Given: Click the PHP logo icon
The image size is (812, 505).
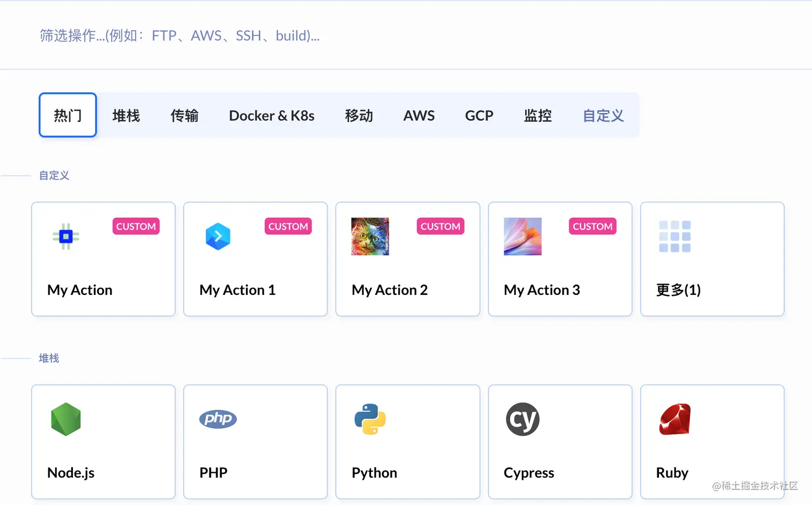Looking at the screenshot, I should click(x=218, y=419).
